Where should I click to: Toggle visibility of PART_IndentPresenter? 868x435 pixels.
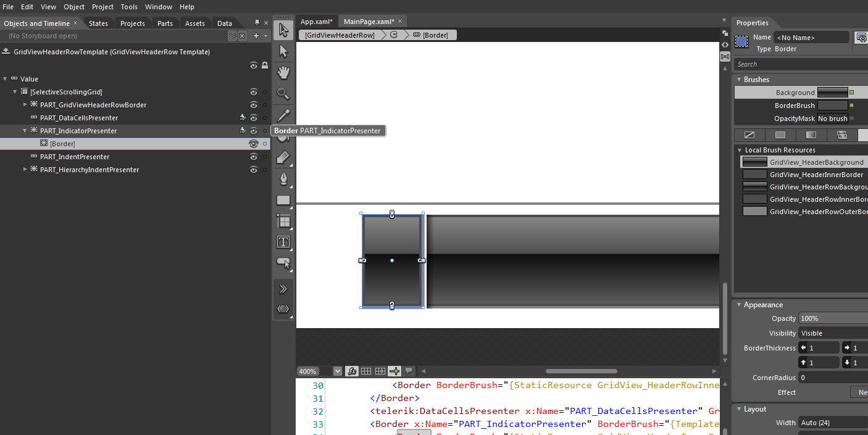click(x=253, y=157)
